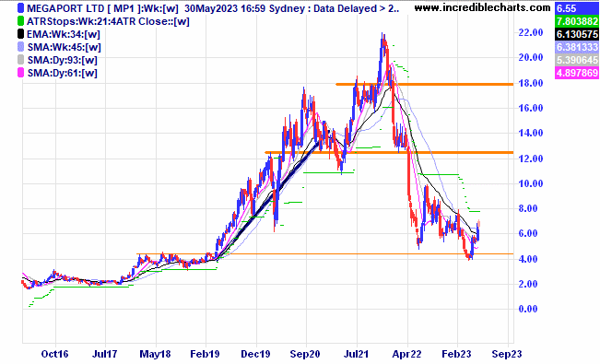Click the black EMA:Wk:34 legend swatch
Image resolution: width=600 pixels, height=364 pixels.
[20, 34]
